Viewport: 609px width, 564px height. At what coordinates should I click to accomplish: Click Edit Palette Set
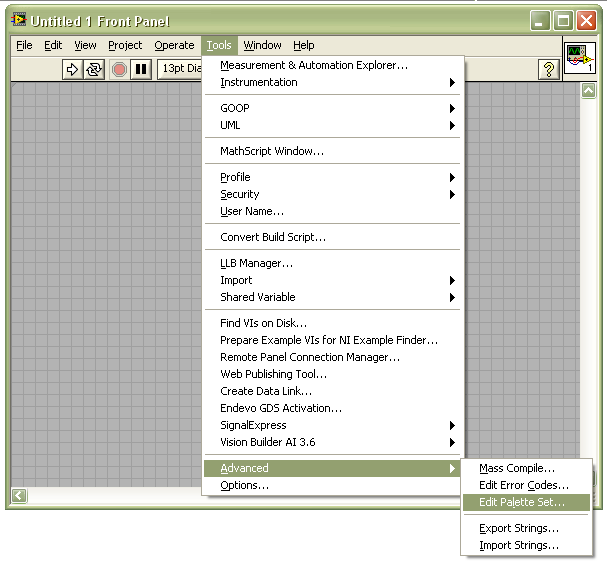(x=526, y=502)
